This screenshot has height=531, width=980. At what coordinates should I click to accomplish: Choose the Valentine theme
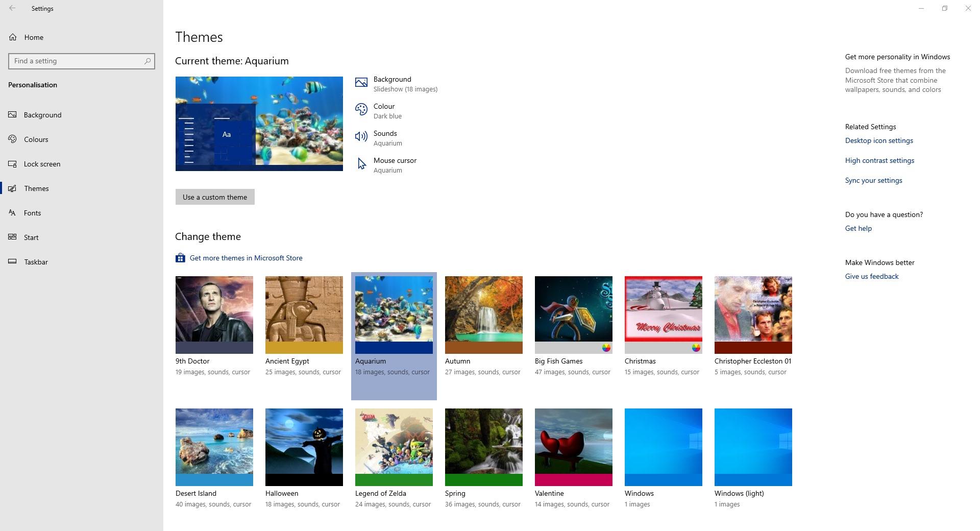574,458
